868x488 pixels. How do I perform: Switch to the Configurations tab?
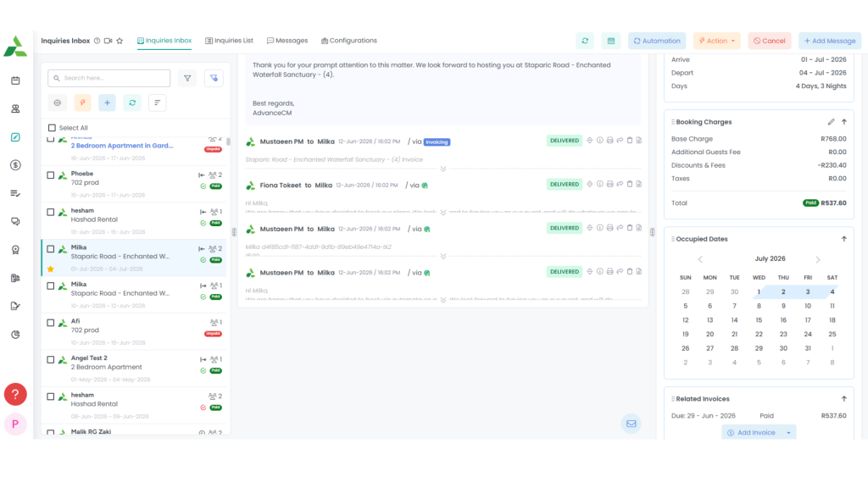pyautogui.click(x=349, y=41)
